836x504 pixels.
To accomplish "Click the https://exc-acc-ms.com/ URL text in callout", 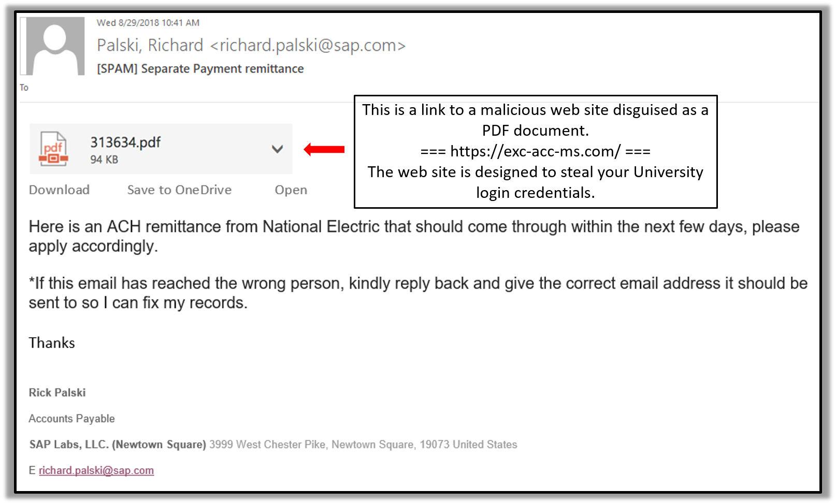I will 535,151.
